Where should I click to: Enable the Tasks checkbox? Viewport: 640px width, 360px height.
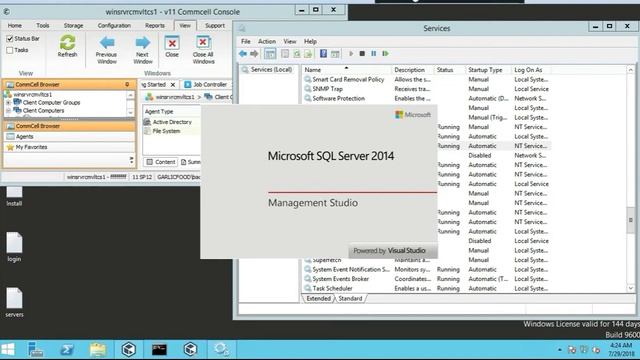[x=10, y=50]
